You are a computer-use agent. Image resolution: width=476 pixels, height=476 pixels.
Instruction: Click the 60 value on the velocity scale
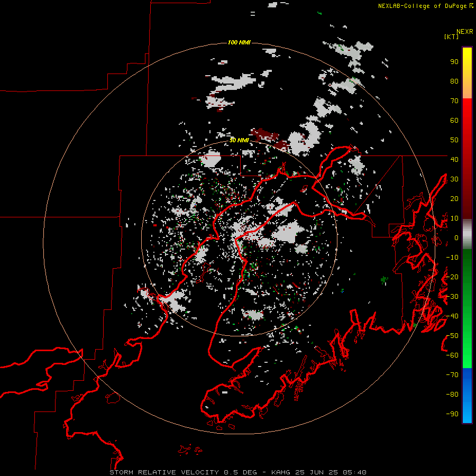(454, 121)
